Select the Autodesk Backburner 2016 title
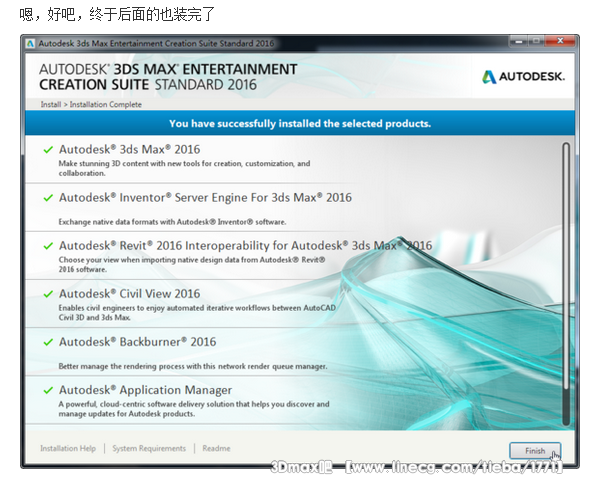 tap(137, 342)
